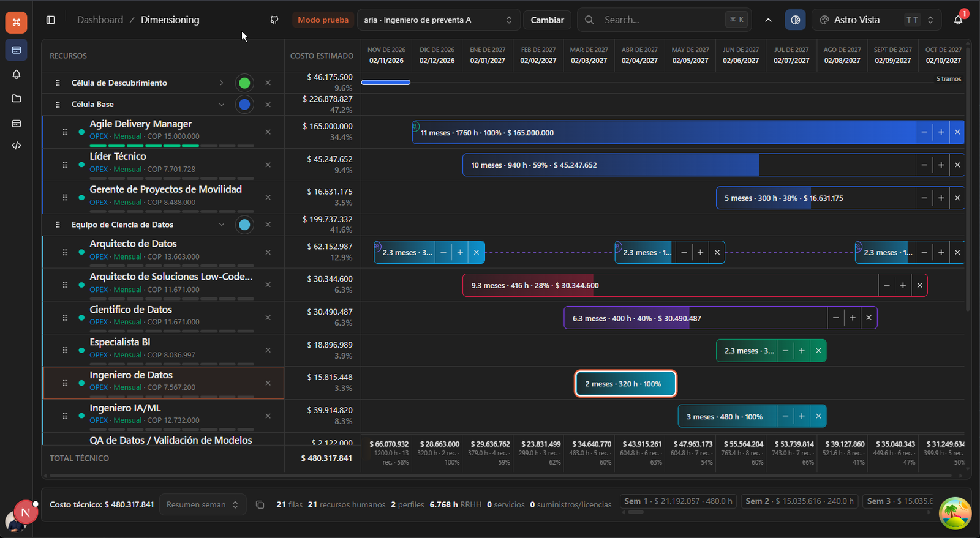Open the folder icon in left sidebar
The width and height of the screenshot is (980, 538).
(17, 99)
